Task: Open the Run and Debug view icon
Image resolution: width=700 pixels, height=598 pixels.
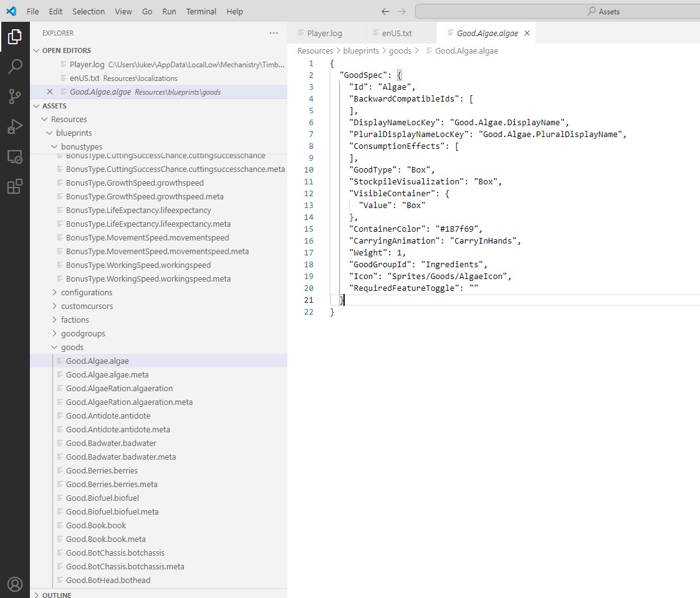Action: point(15,126)
